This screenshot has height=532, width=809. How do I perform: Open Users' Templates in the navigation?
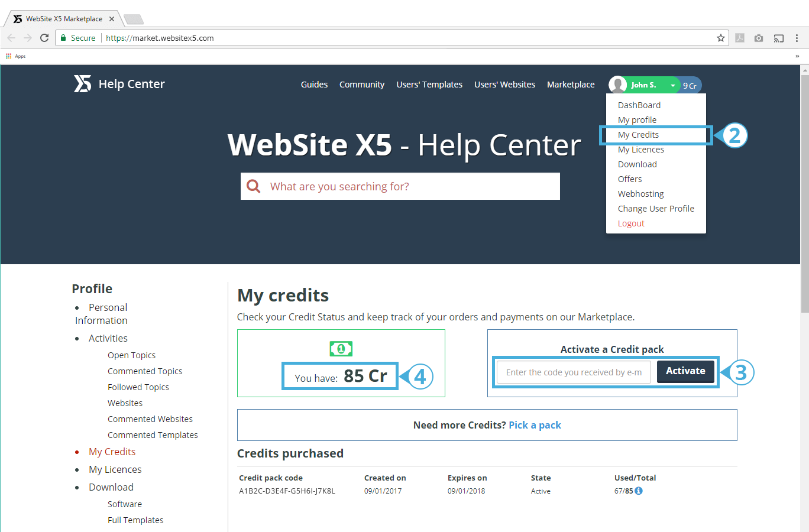429,85
